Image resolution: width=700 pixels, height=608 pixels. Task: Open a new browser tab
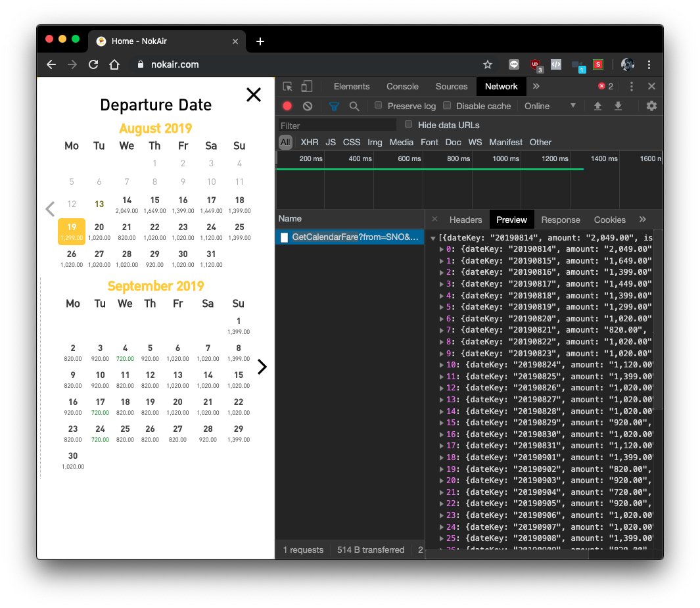pos(260,41)
